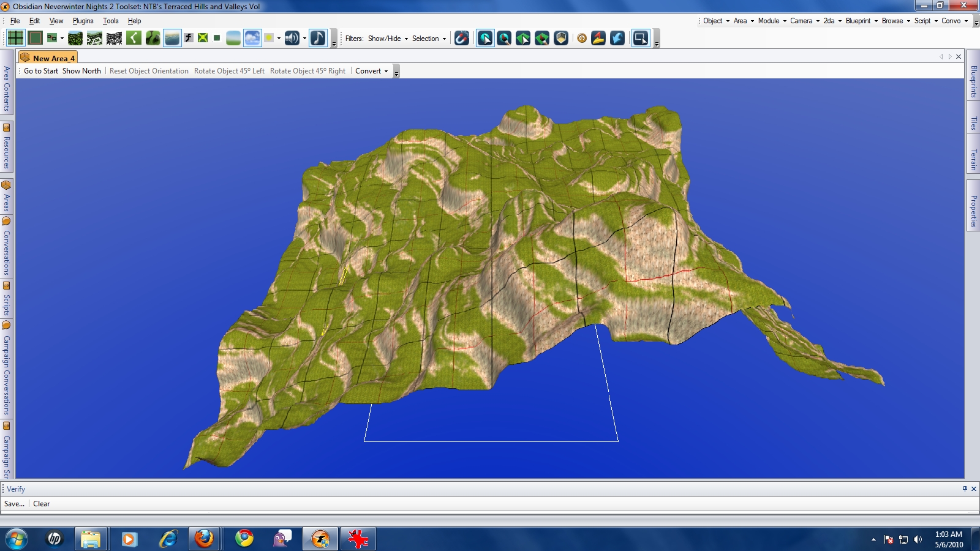Screen dimensions: 980x551
Task: Click the magnet snap icon
Action: point(462,38)
